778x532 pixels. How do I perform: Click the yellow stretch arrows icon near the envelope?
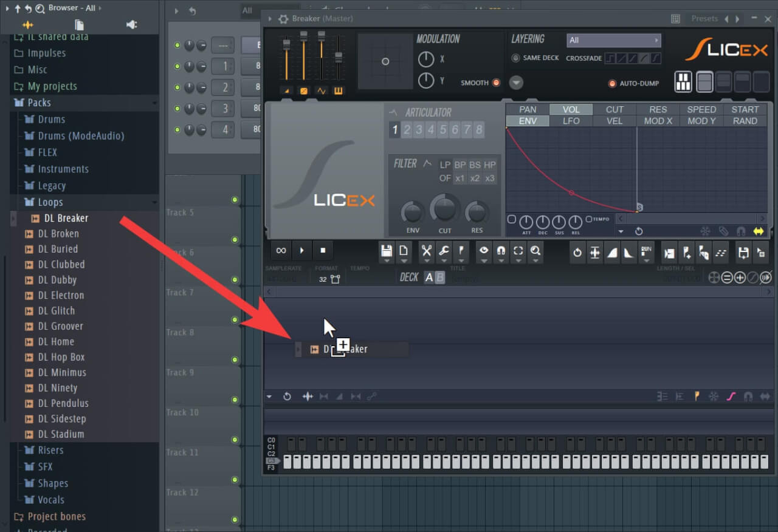pos(759,231)
